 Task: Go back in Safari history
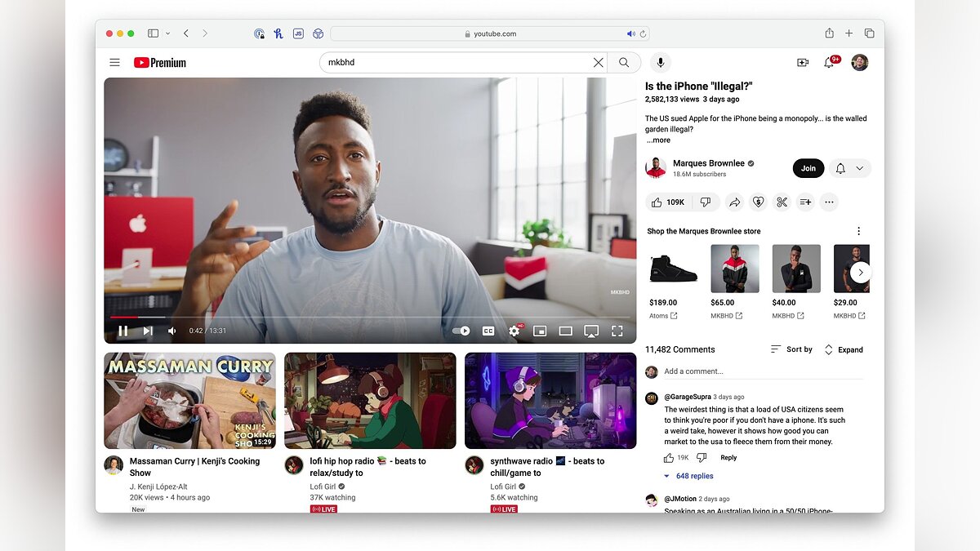186,33
